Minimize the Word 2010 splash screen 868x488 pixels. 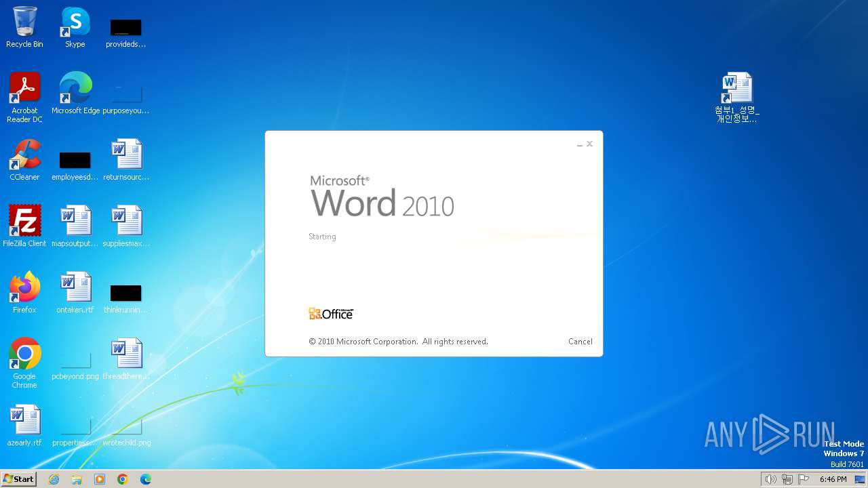pyautogui.click(x=580, y=144)
